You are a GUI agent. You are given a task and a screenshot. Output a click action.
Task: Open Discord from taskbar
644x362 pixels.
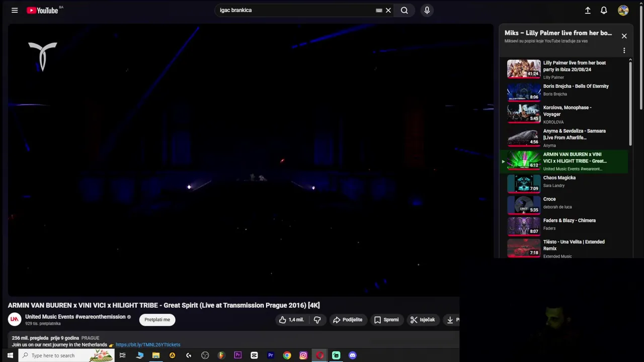pos(353,355)
